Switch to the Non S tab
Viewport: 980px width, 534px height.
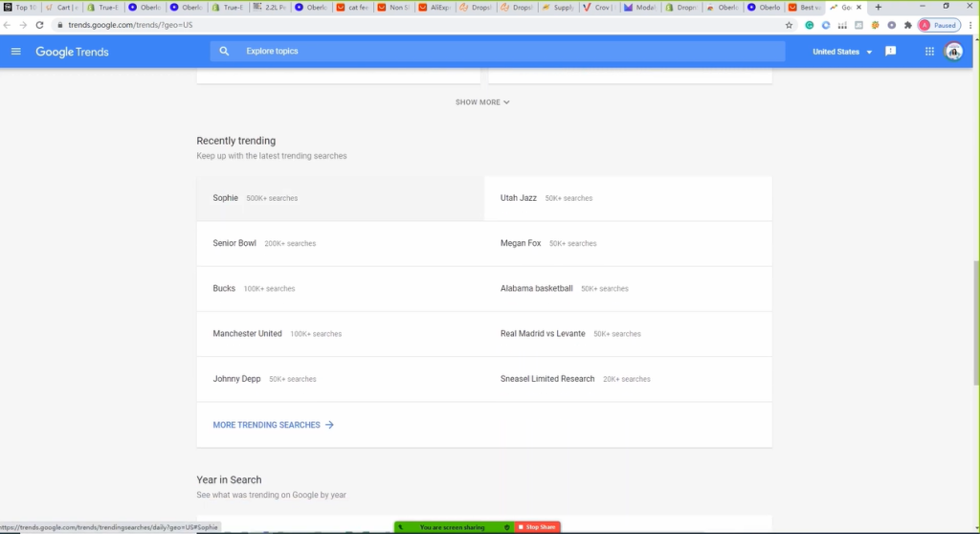point(394,7)
